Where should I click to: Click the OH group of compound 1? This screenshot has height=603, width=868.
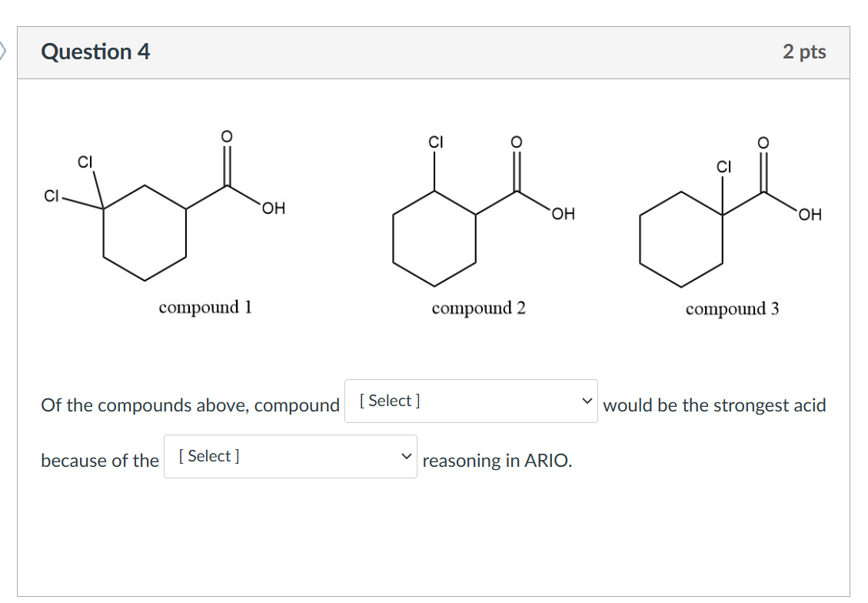tap(273, 208)
